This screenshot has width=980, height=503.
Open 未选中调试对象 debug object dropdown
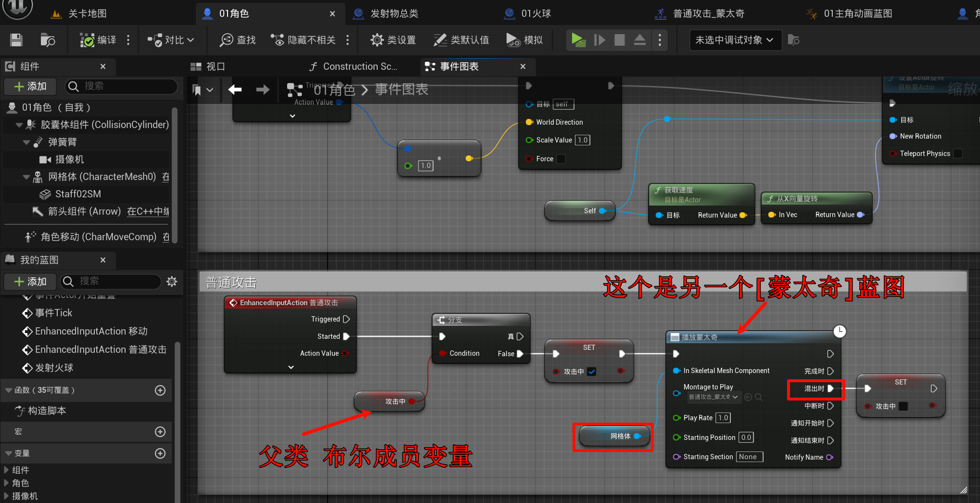(735, 40)
